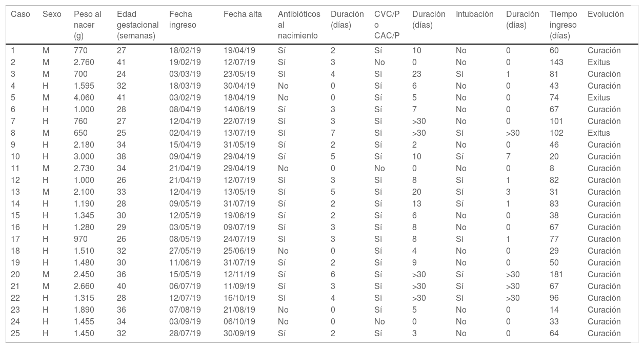Click the "Caso" column header

[21, 14]
